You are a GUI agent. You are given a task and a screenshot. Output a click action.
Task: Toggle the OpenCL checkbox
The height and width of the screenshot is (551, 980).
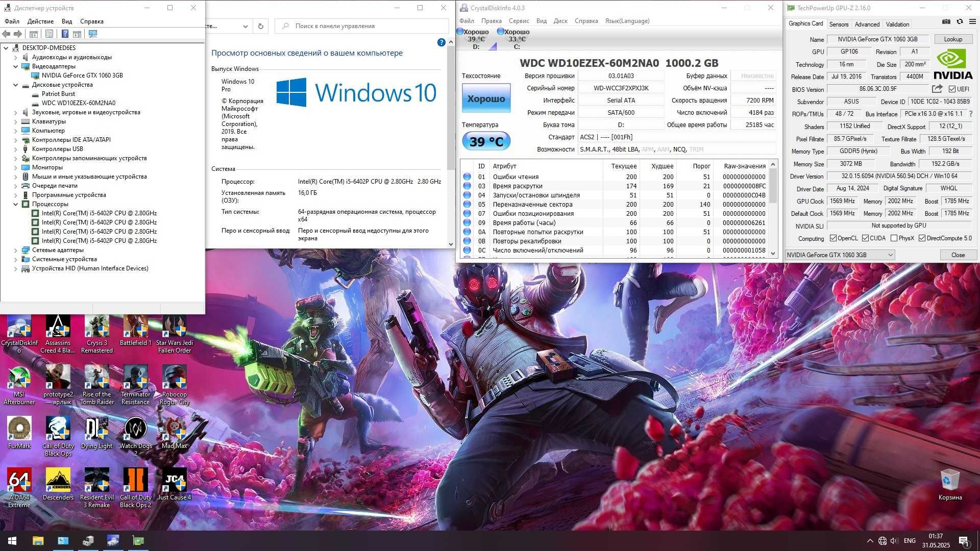(x=833, y=238)
